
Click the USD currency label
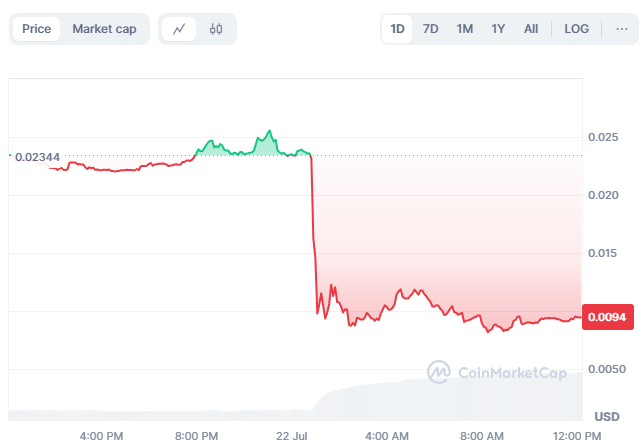click(607, 416)
